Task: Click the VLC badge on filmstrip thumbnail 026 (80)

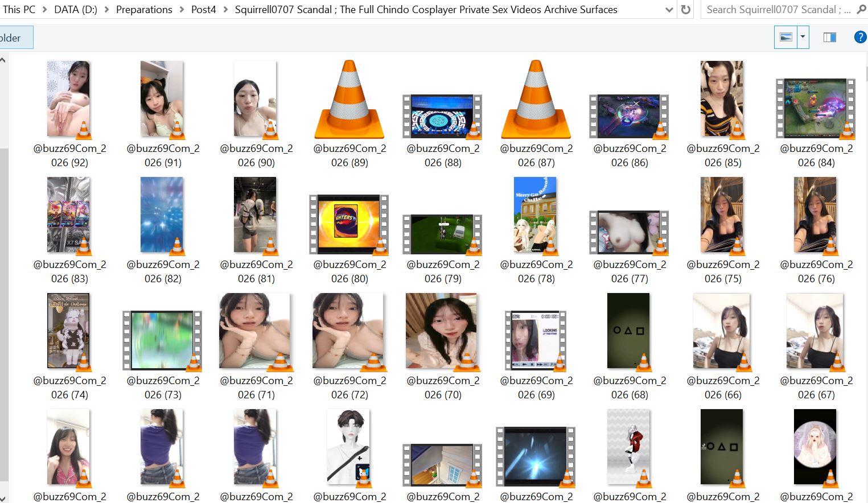Action: pyautogui.click(x=380, y=247)
